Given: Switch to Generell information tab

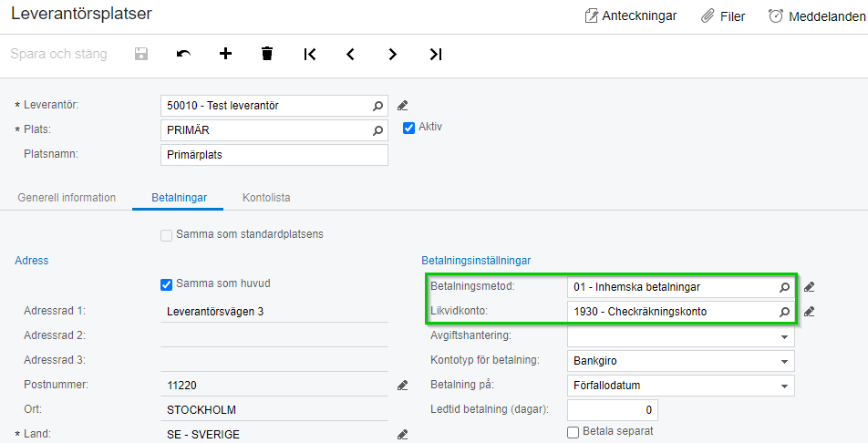Looking at the screenshot, I should pos(67,197).
